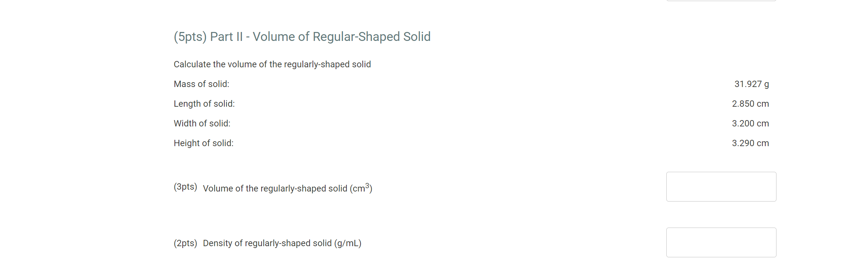Click the 2.850 cm length value
Viewport: 868px width, 280px height.
point(750,104)
